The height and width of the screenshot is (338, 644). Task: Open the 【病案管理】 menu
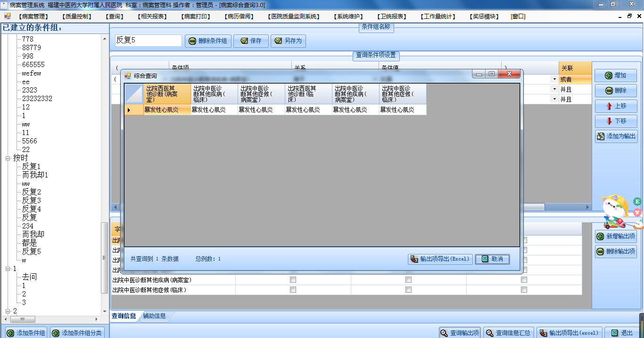click(33, 17)
